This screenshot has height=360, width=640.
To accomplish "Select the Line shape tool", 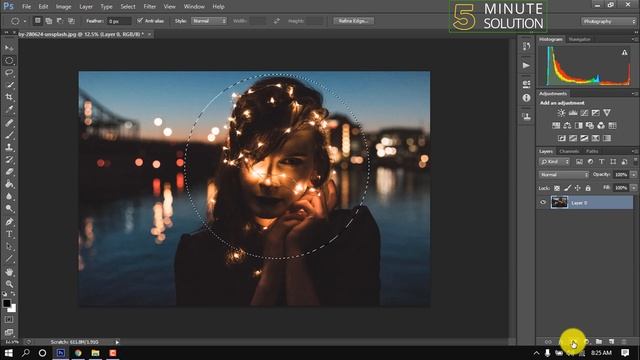I will coord(9,259).
